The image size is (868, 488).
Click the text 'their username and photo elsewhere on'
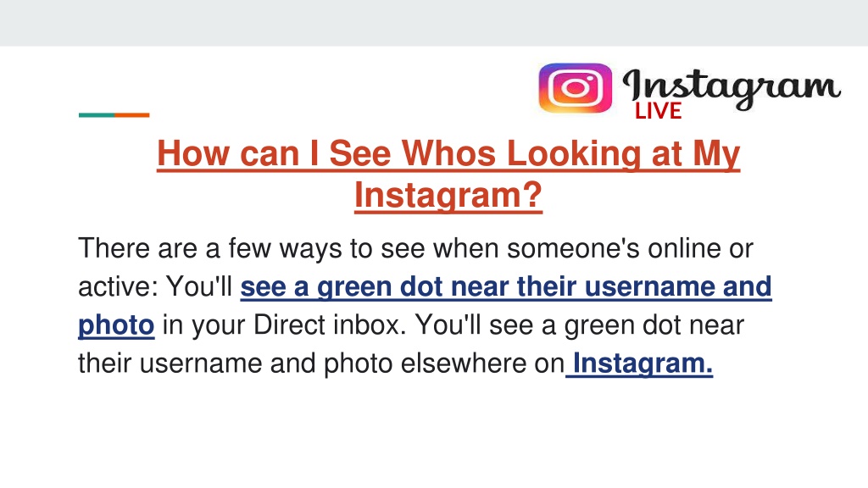(x=321, y=363)
